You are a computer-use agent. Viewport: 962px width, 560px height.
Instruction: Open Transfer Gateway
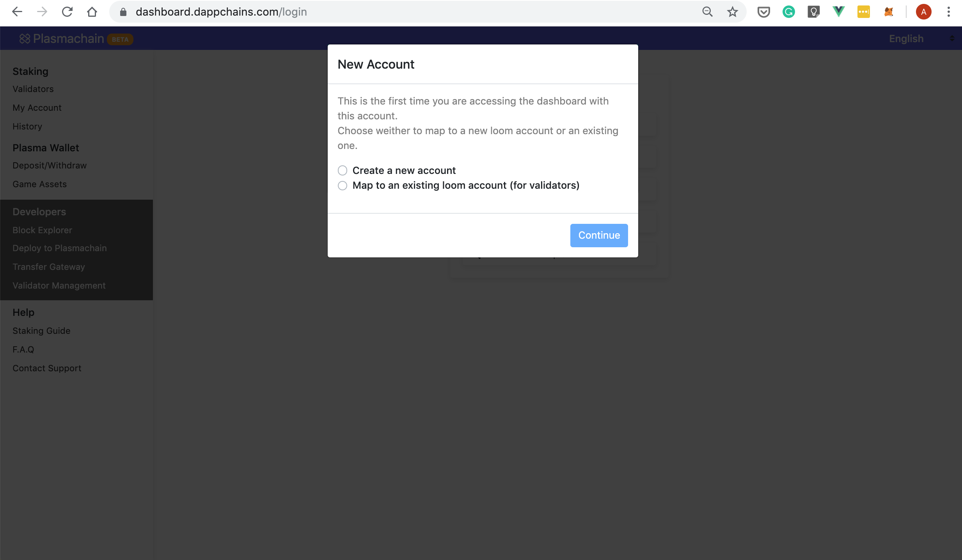(49, 267)
